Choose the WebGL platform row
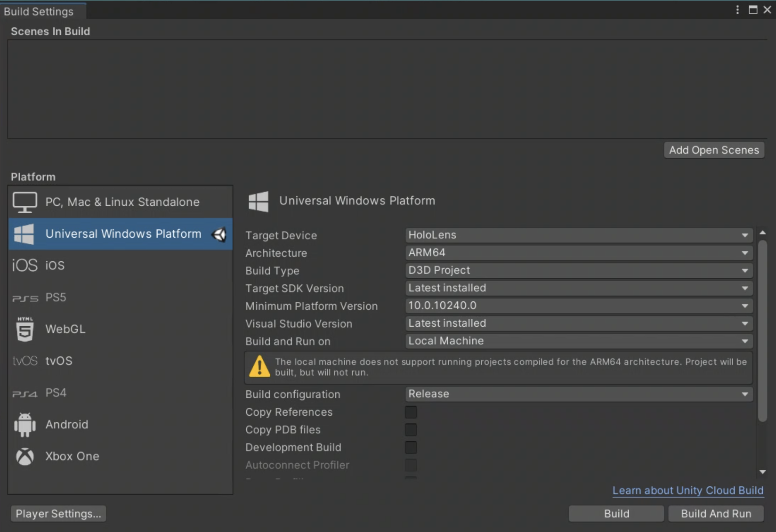The width and height of the screenshot is (776, 532). tap(120, 329)
